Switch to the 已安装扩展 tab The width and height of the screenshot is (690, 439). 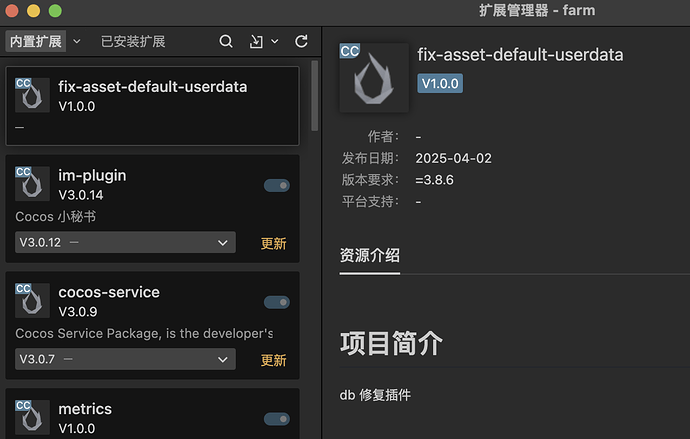click(x=133, y=42)
